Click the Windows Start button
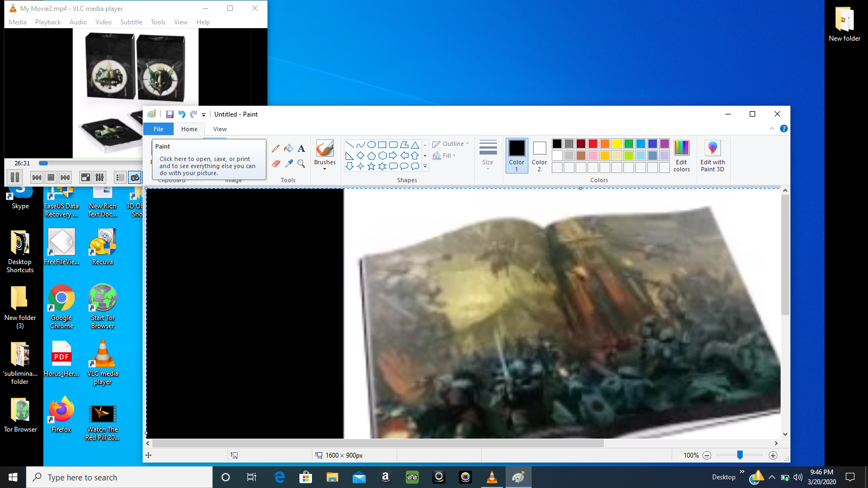Image resolution: width=868 pixels, height=488 pixels. pyautogui.click(x=13, y=477)
